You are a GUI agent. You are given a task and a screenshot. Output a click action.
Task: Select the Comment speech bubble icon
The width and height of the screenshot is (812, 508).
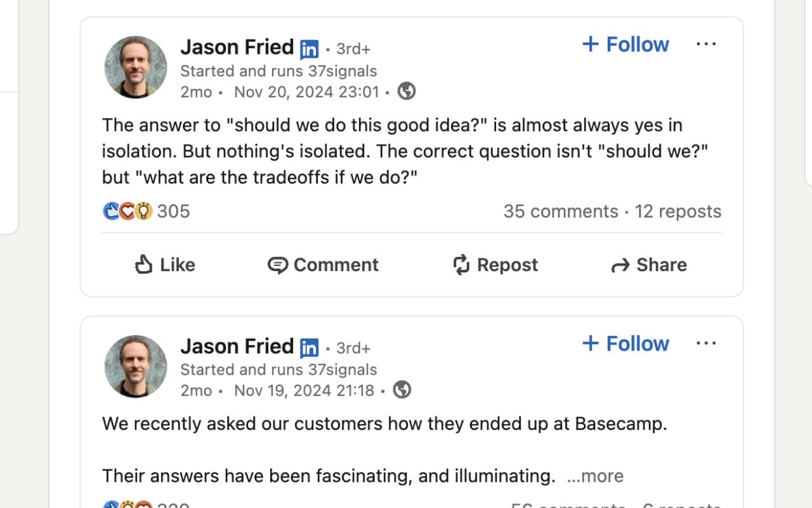(x=279, y=265)
